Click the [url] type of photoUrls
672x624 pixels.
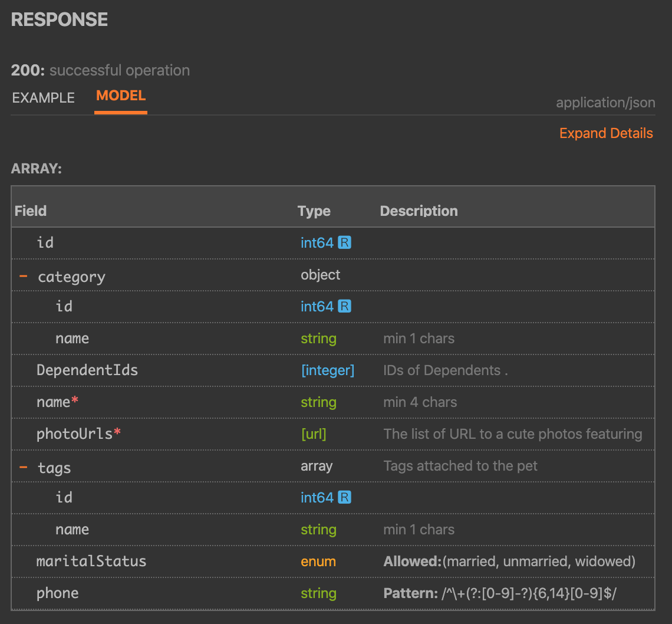coord(314,434)
